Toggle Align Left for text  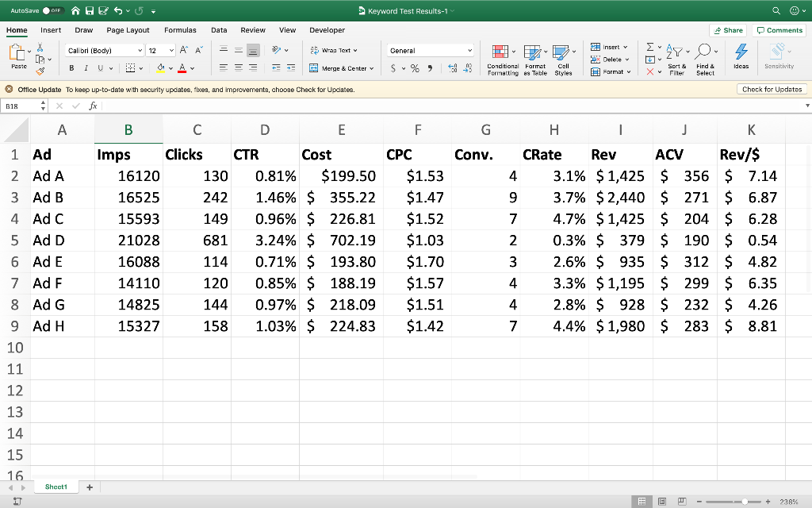(223, 68)
